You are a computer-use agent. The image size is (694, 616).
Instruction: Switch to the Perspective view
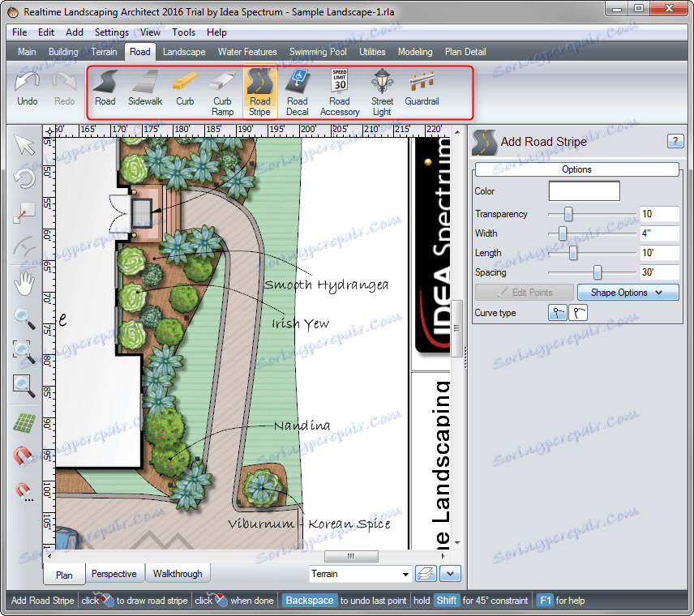click(x=114, y=574)
